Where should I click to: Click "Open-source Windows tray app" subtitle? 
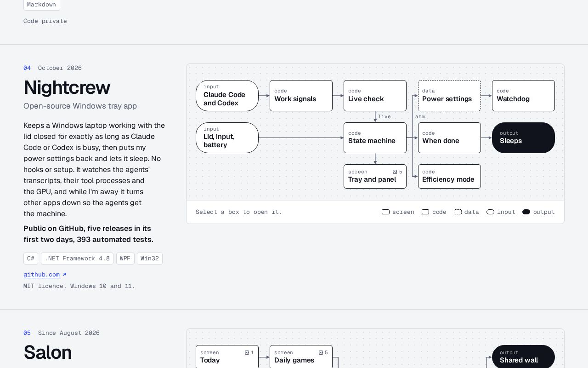tap(80, 106)
